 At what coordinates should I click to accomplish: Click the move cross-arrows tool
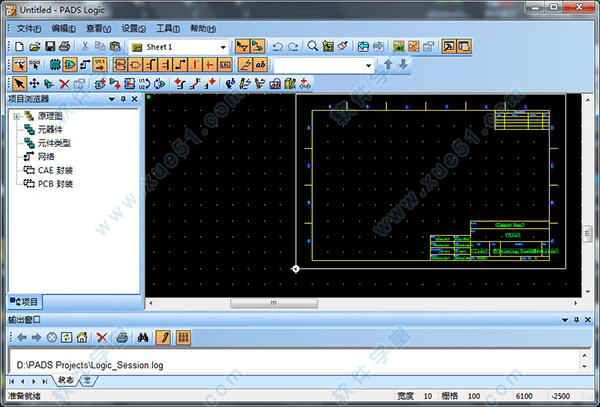[x=35, y=84]
